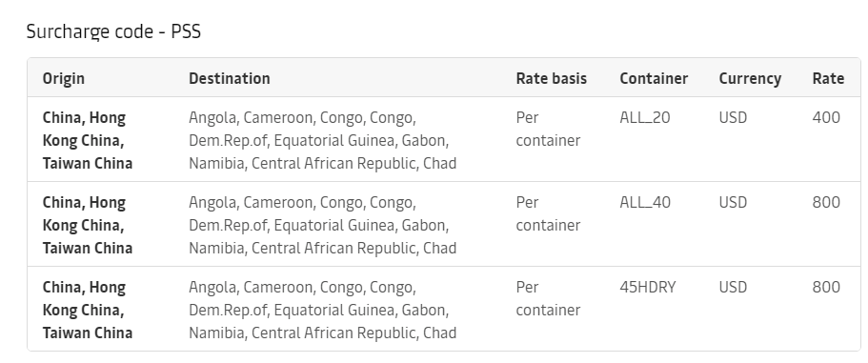The image size is (868, 363).
Task: Click the origin cell in ALL_40 row
Action: (x=88, y=225)
